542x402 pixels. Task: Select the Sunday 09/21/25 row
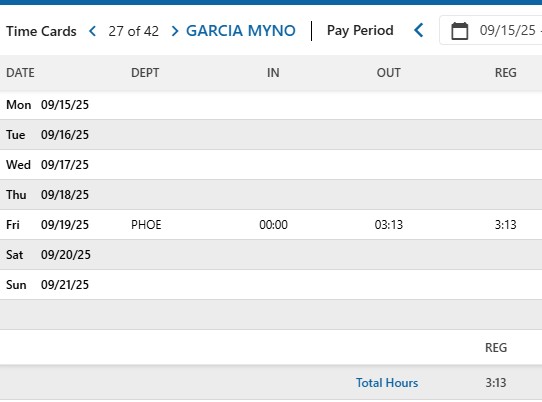(x=271, y=285)
